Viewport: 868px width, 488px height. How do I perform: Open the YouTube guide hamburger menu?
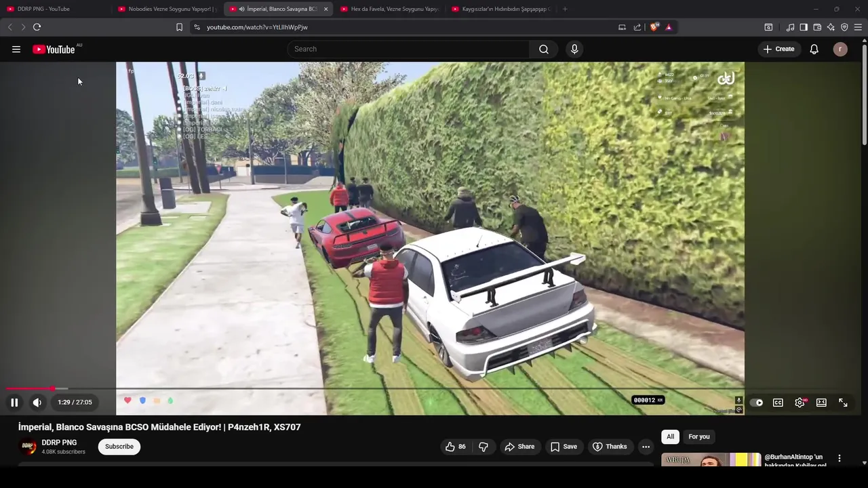(x=16, y=49)
